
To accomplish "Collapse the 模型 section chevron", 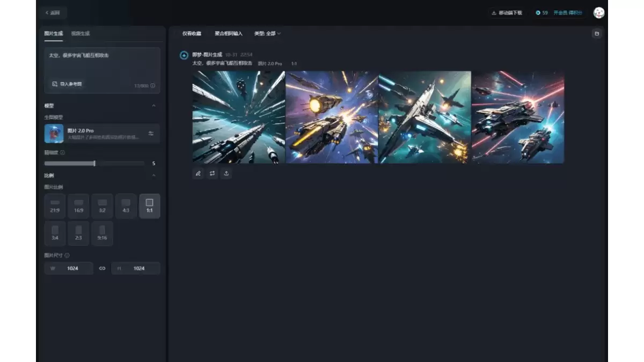I will 153,106.
